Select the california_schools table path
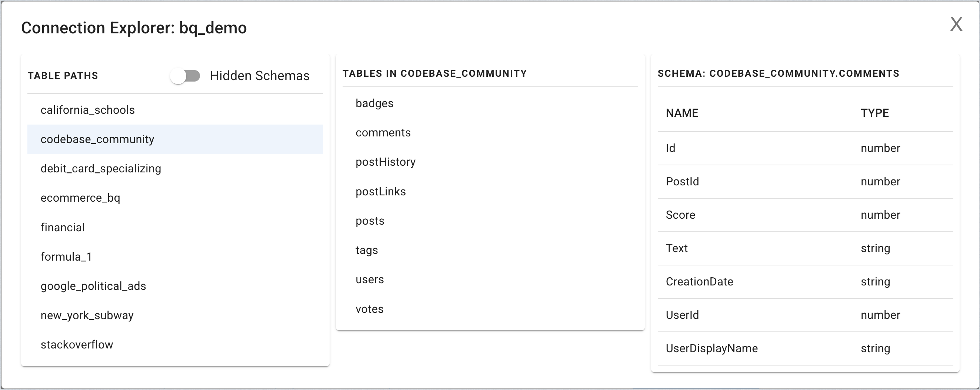The width and height of the screenshot is (980, 390). [x=88, y=110]
